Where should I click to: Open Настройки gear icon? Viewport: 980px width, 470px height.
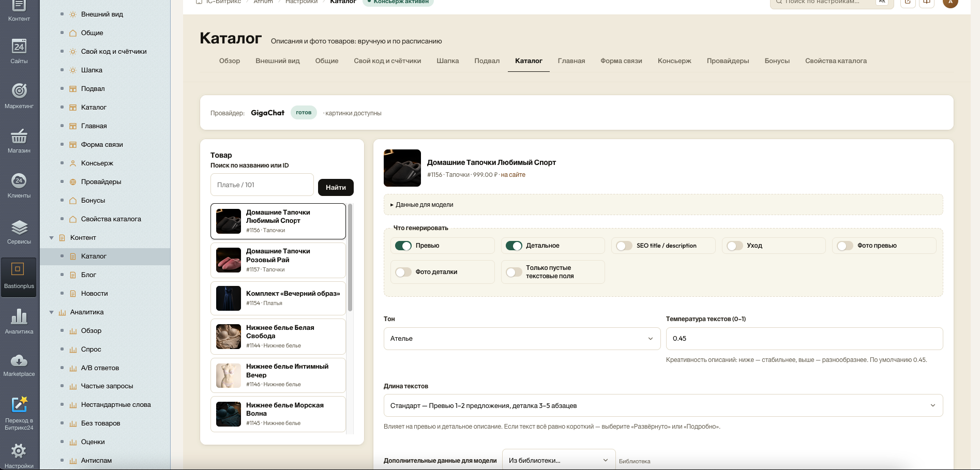coord(19,450)
